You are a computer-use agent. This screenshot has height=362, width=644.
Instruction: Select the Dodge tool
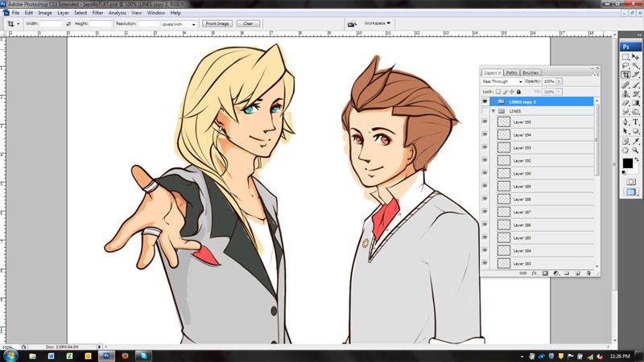coord(636,112)
